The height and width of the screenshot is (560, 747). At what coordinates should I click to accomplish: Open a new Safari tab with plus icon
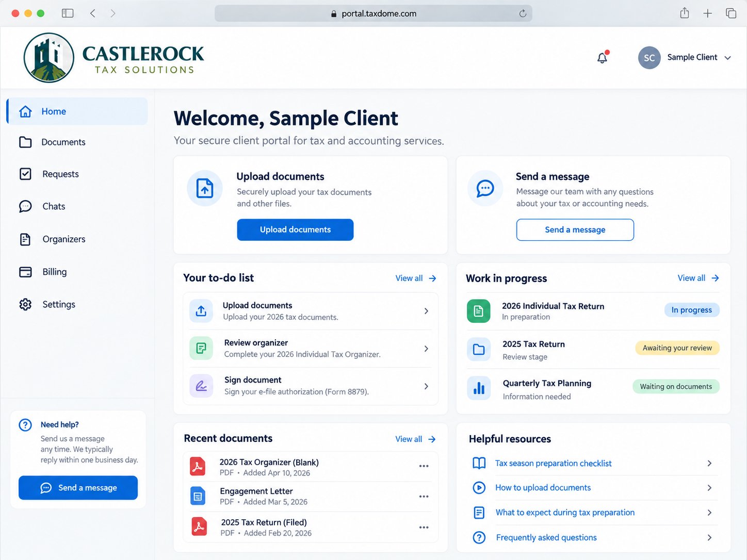707,13
